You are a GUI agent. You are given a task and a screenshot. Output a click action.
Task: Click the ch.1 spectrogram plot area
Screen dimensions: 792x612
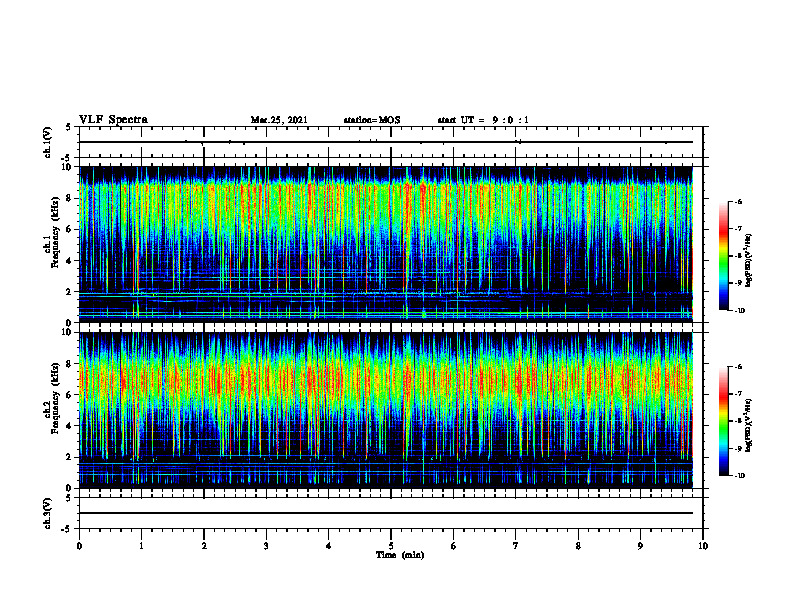(386, 244)
